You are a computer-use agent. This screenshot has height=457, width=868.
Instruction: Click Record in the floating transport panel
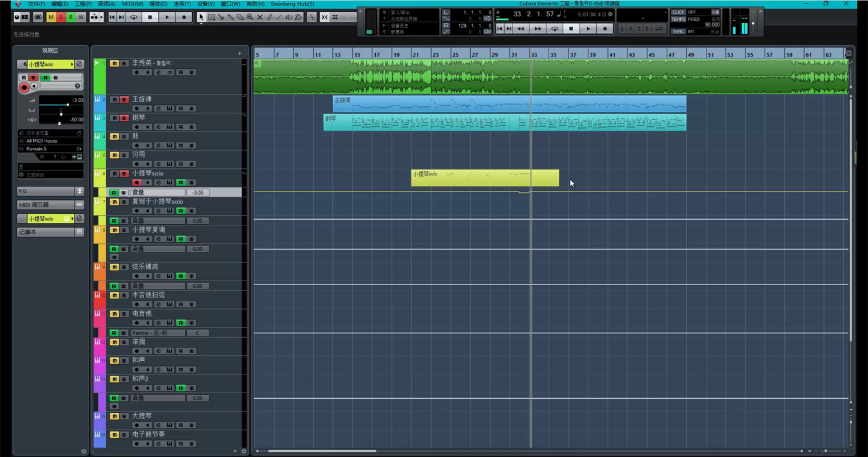605,28
